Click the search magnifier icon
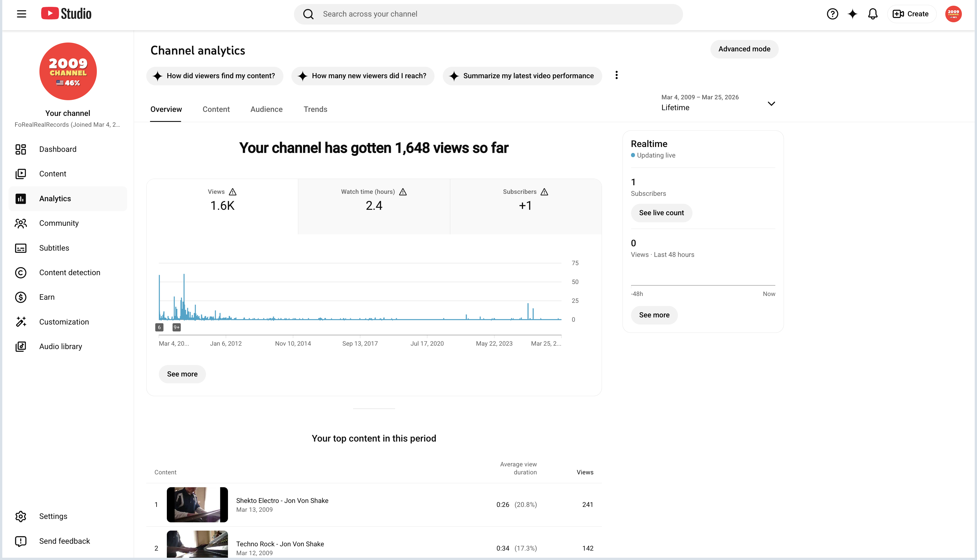The height and width of the screenshot is (560, 977). click(308, 14)
